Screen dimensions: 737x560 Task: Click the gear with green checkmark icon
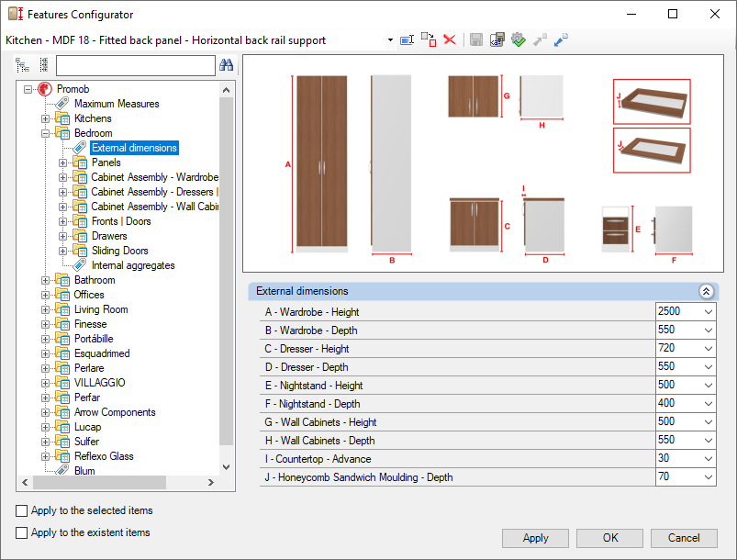click(x=519, y=40)
